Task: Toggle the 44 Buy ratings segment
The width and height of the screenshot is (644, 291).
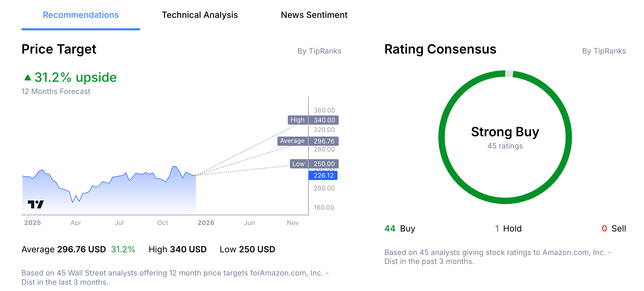Action: (399, 229)
